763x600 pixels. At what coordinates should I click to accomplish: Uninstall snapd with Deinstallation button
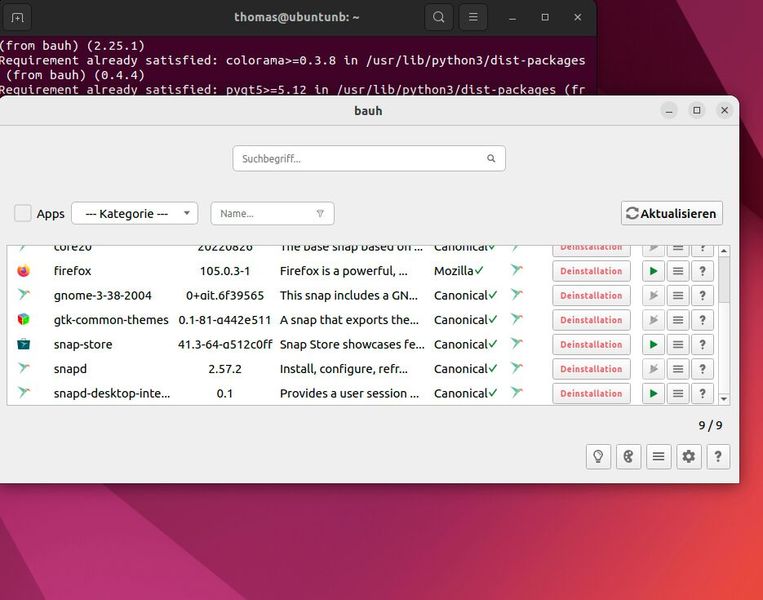pyautogui.click(x=591, y=369)
